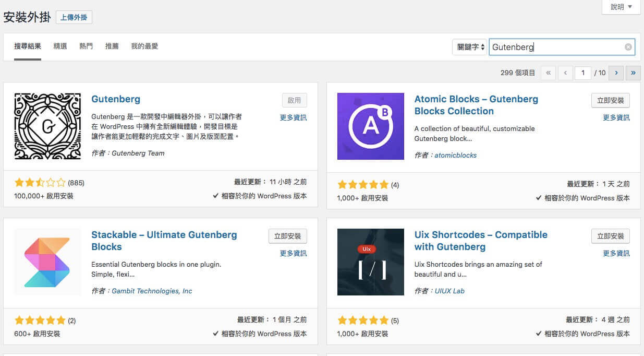Click the 299 個項目 count text
Image resolution: width=644 pixels, height=356 pixels.
point(518,73)
